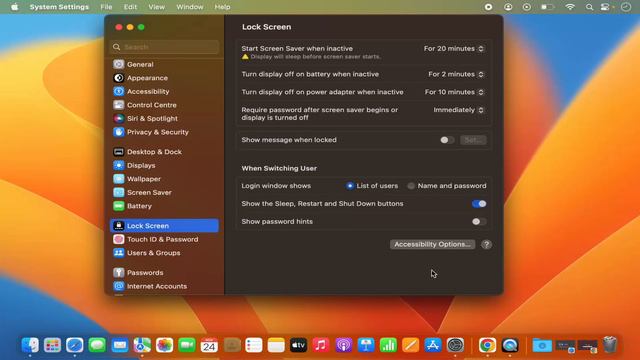Open Notes app in the Dock

pos(276,345)
